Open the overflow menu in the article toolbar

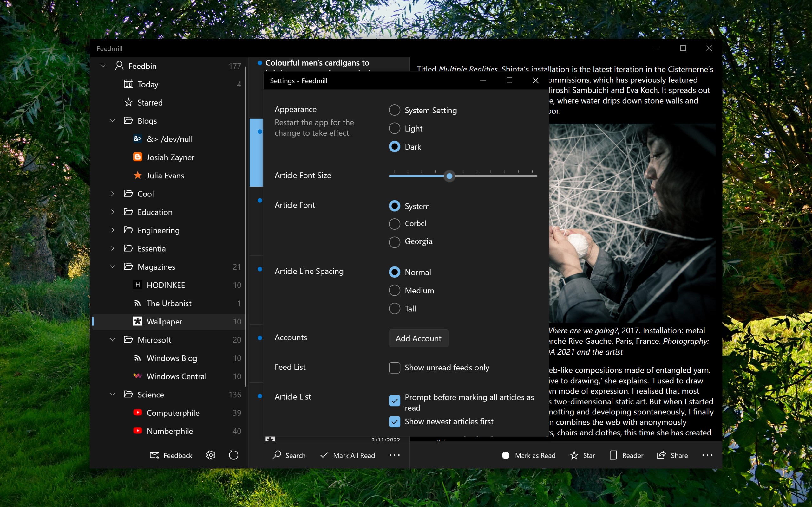(708, 455)
